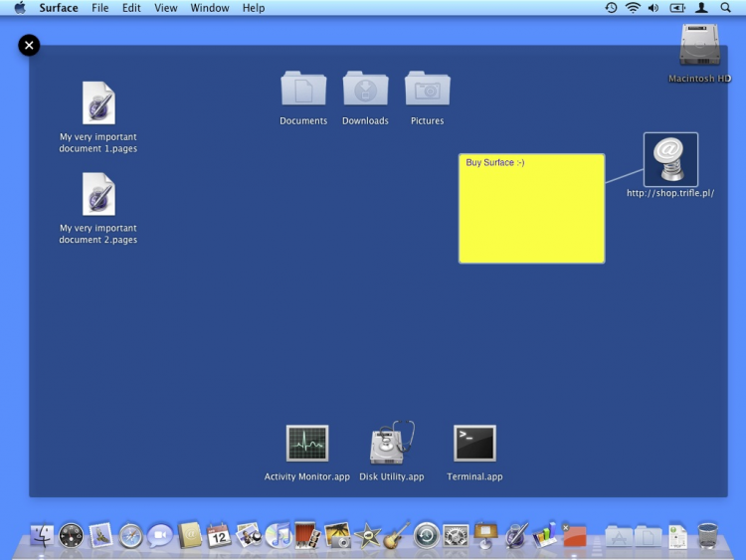
Task: Launch Disk Utility.app from Surface
Action: [392, 443]
